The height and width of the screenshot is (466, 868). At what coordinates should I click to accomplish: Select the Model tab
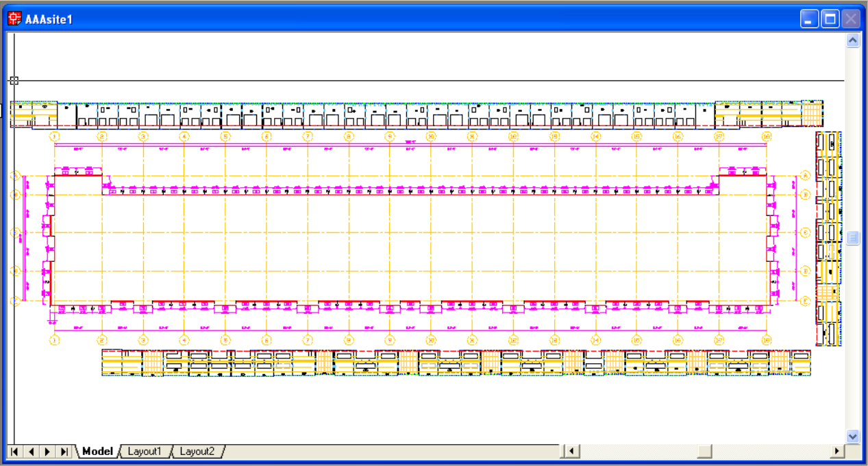(x=97, y=452)
